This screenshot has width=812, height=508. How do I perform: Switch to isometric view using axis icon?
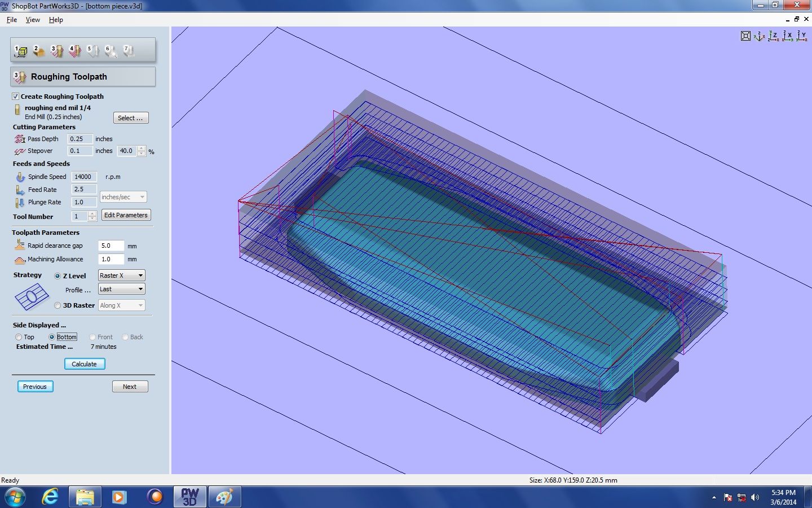click(759, 36)
